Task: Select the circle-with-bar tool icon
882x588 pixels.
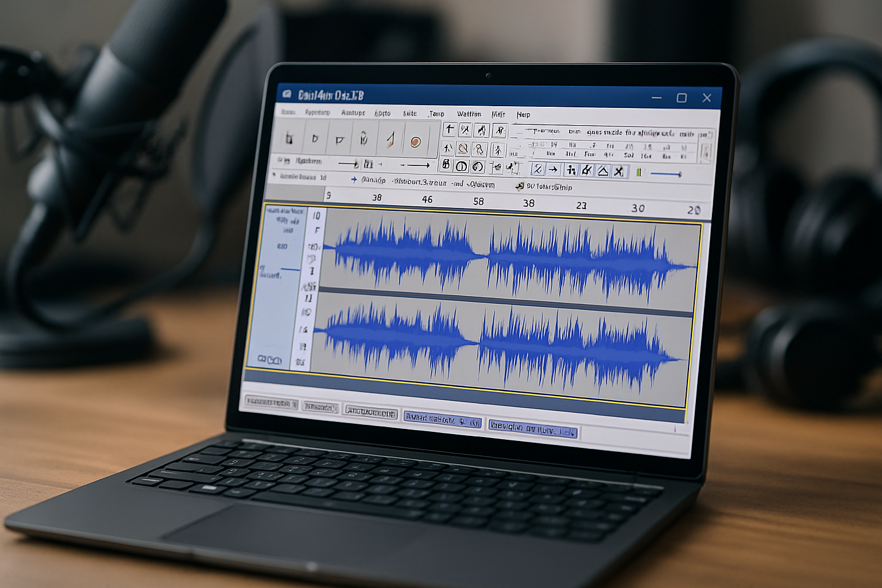Action: [x=461, y=167]
